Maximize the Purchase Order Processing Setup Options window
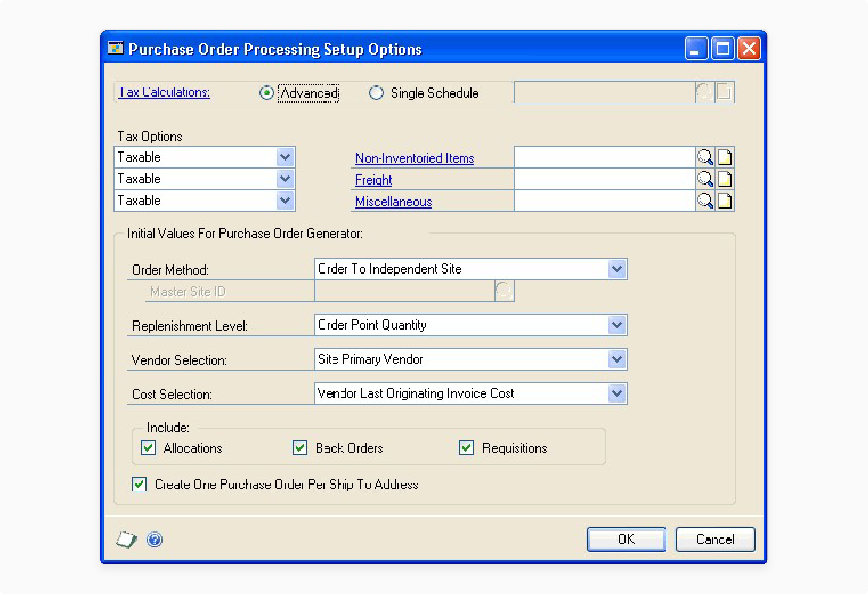Image resolution: width=868 pixels, height=594 pixels. point(723,48)
